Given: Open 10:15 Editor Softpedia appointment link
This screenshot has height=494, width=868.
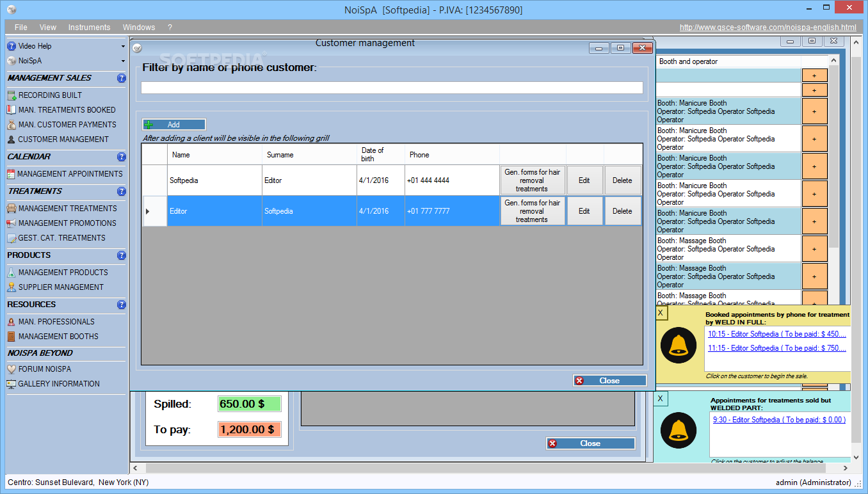Looking at the screenshot, I should [777, 334].
